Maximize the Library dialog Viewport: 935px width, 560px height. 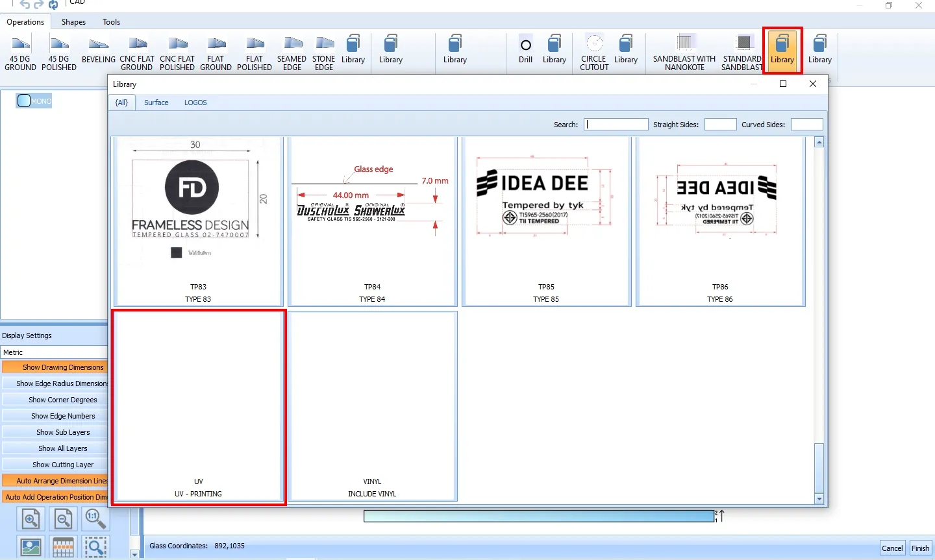pyautogui.click(x=783, y=84)
